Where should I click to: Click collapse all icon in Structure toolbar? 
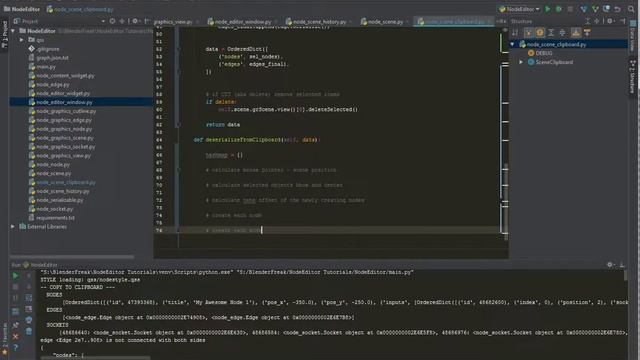coord(562,32)
